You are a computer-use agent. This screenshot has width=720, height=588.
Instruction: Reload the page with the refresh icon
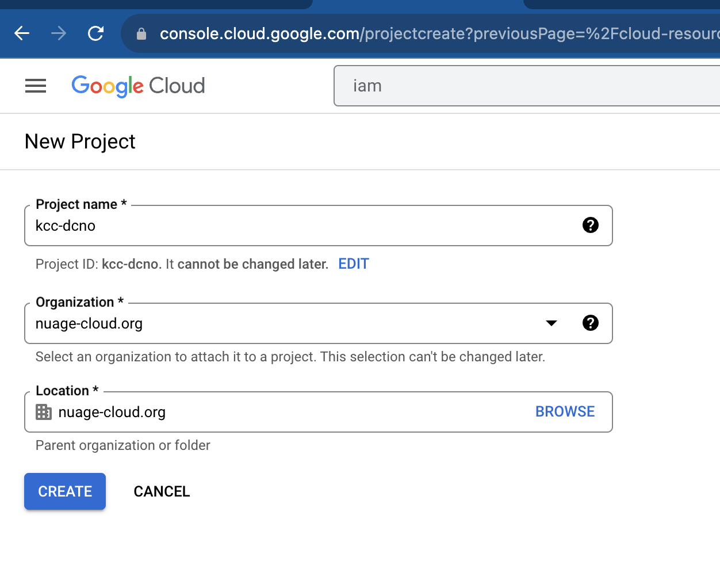click(95, 33)
